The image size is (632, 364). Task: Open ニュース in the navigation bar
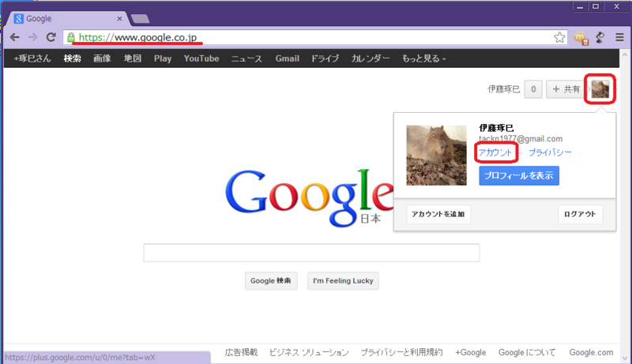pyautogui.click(x=246, y=58)
